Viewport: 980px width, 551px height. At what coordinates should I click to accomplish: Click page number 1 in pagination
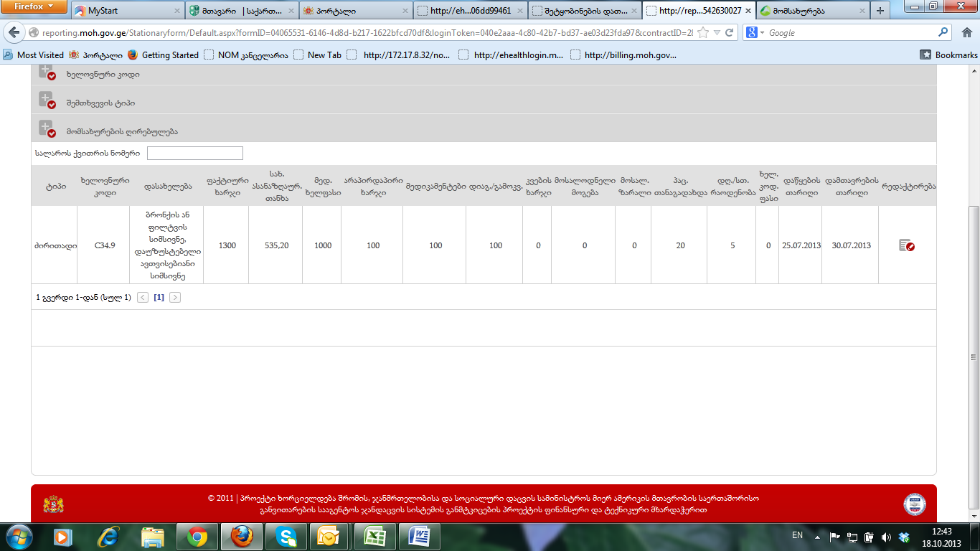pos(159,297)
